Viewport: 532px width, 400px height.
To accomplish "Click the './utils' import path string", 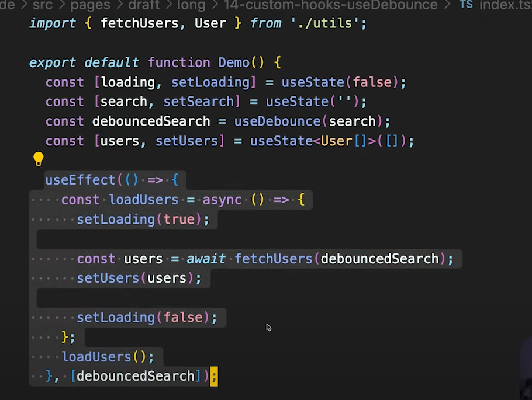I will tap(325, 23).
